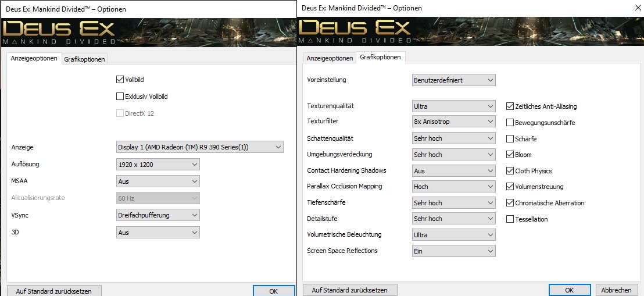Image resolution: width=644 pixels, height=296 pixels.
Task: Open the Texturenqualität dropdown
Action: [x=454, y=106]
